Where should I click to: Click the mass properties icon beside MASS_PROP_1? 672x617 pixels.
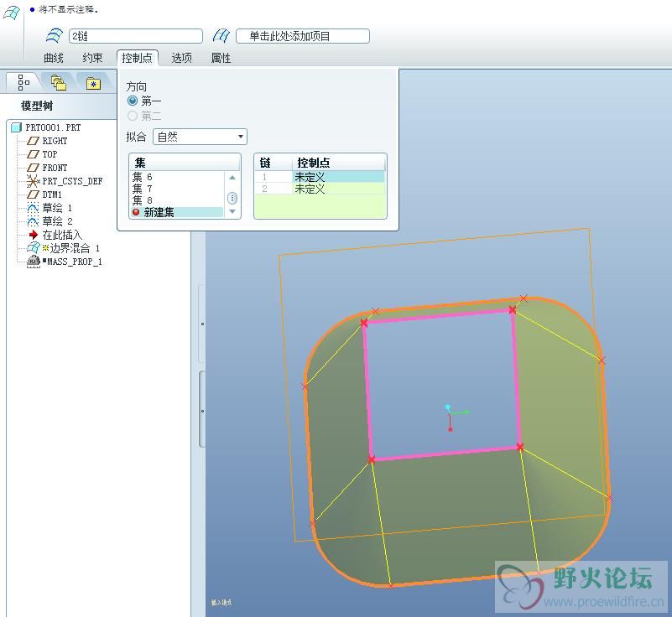click(x=34, y=262)
